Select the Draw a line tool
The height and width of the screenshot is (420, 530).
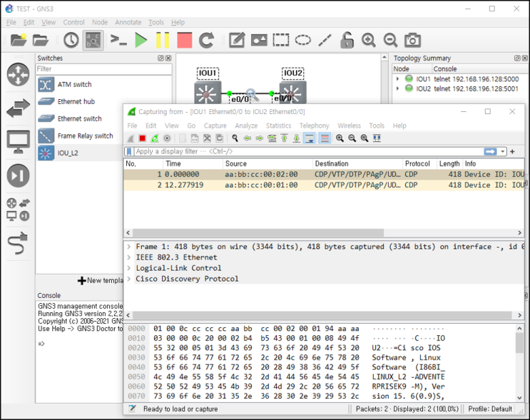tap(325, 40)
